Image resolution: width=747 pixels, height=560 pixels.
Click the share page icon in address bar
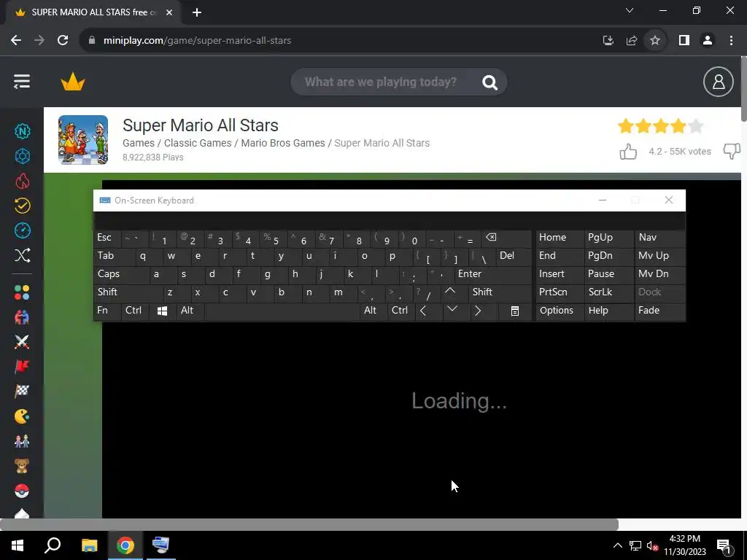[x=632, y=41]
